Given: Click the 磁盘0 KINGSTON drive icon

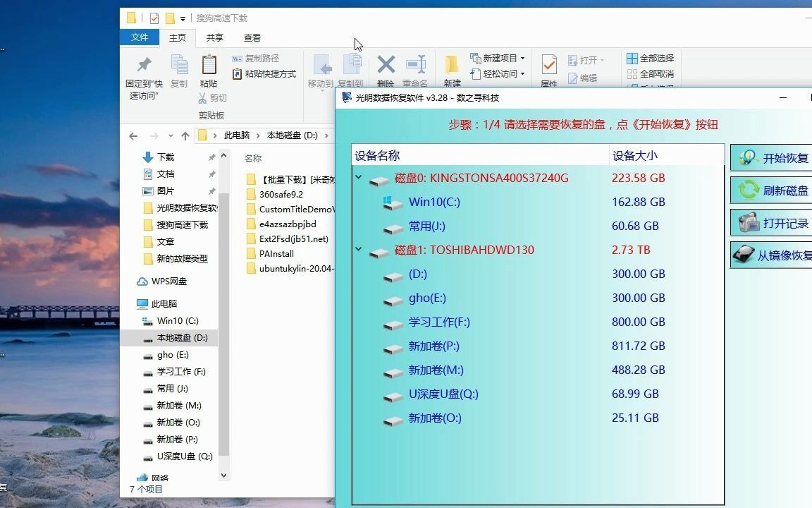Looking at the screenshot, I should 379,181.
